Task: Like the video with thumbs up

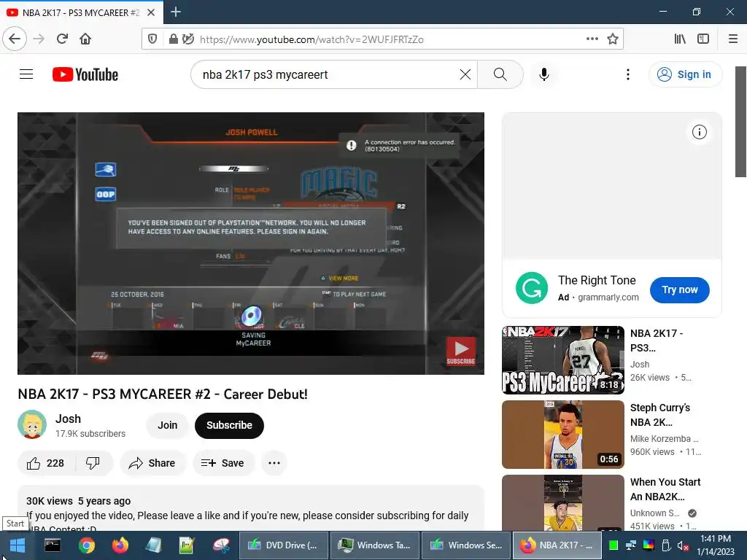Action: coord(46,463)
